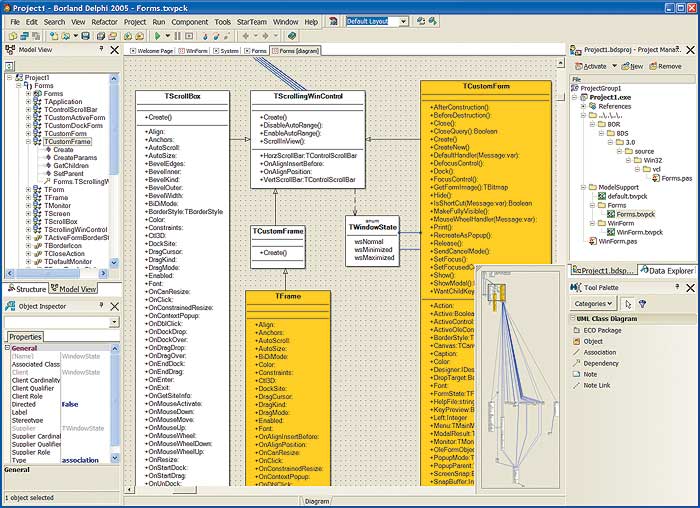The image size is (700, 508).
Task: Open the Run button dropdown arrow
Action: tap(168, 36)
